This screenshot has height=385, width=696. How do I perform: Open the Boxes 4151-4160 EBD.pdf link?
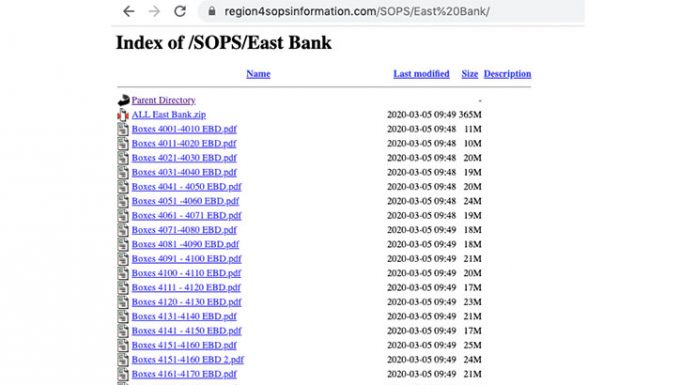point(184,345)
